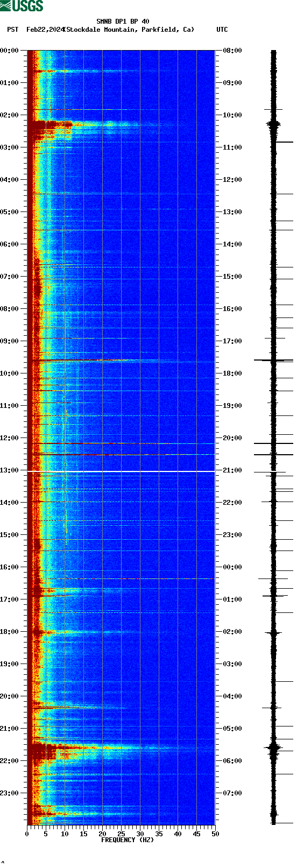The height and width of the screenshot is (868, 297).
Task: Click the 18:00 UTC time label
Action: (232, 373)
